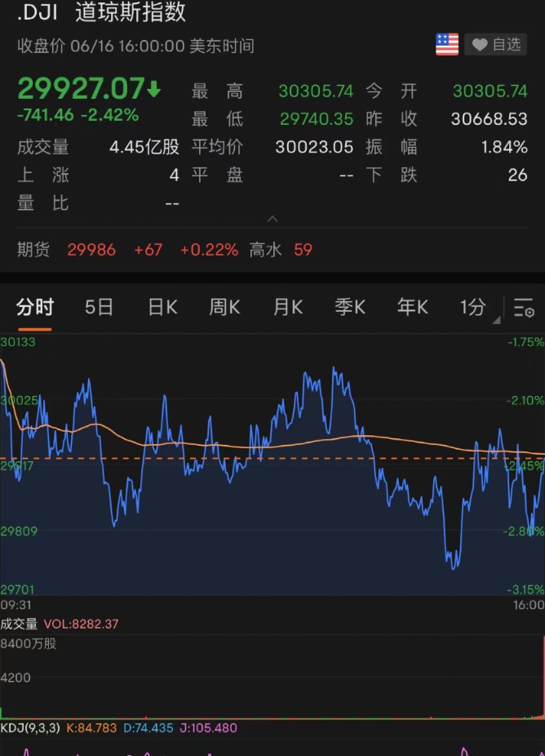This screenshot has width=545, height=756.
Task: Select the 5日 chart tab
Action: (x=100, y=307)
